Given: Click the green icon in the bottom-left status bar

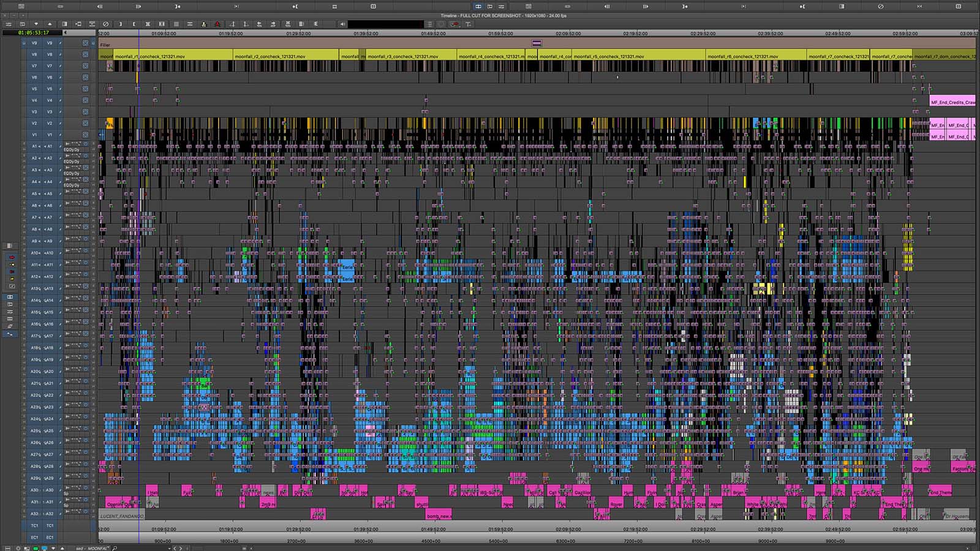Looking at the screenshot, I should point(36,549).
